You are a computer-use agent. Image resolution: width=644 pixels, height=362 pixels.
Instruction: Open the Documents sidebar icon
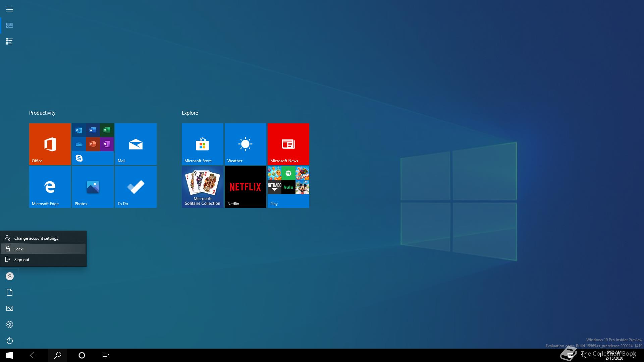(10, 292)
